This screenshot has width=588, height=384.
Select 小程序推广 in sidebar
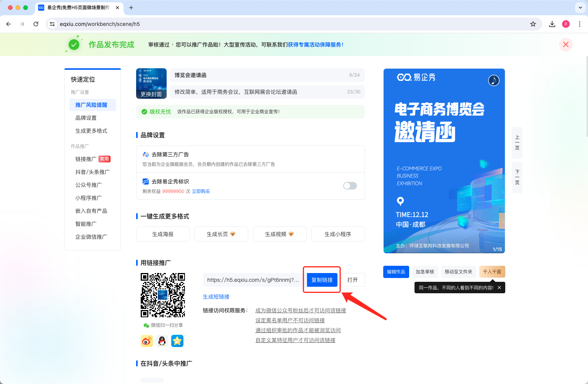point(89,198)
